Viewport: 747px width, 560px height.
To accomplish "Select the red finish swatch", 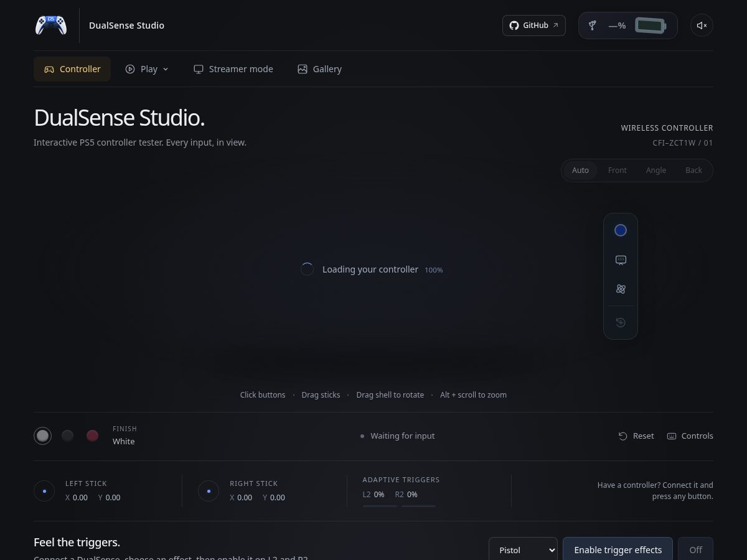I will point(92,436).
